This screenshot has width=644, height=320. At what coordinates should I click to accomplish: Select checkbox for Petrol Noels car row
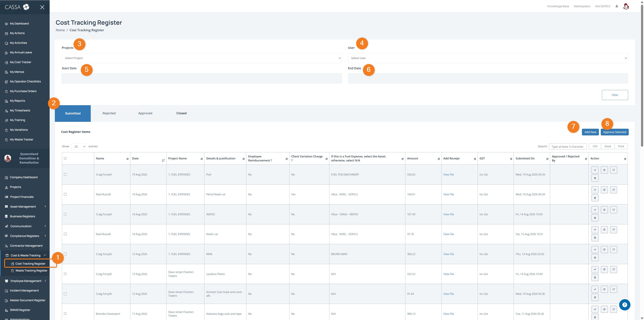(x=65, y=194)
